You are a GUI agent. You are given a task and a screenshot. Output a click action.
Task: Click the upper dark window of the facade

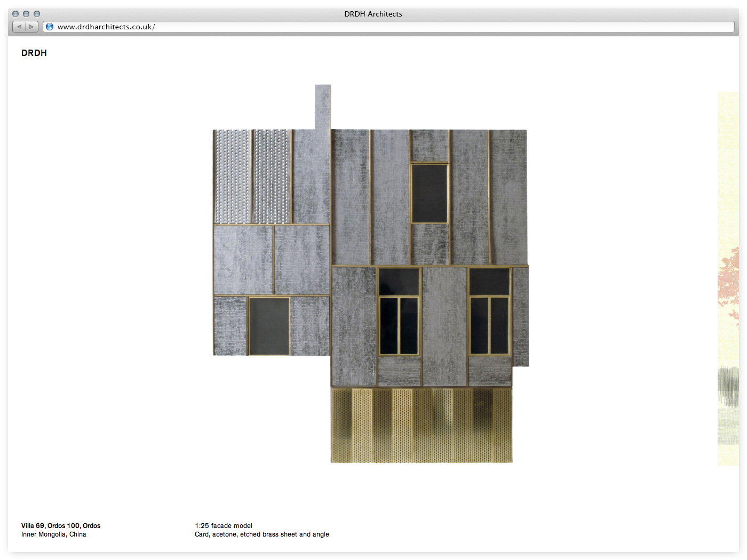pos(429,193)
